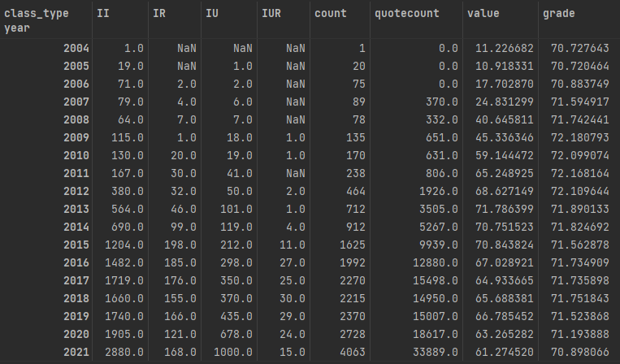
Task: Select the II cell showing 1204.0
Action: [126, 244]
